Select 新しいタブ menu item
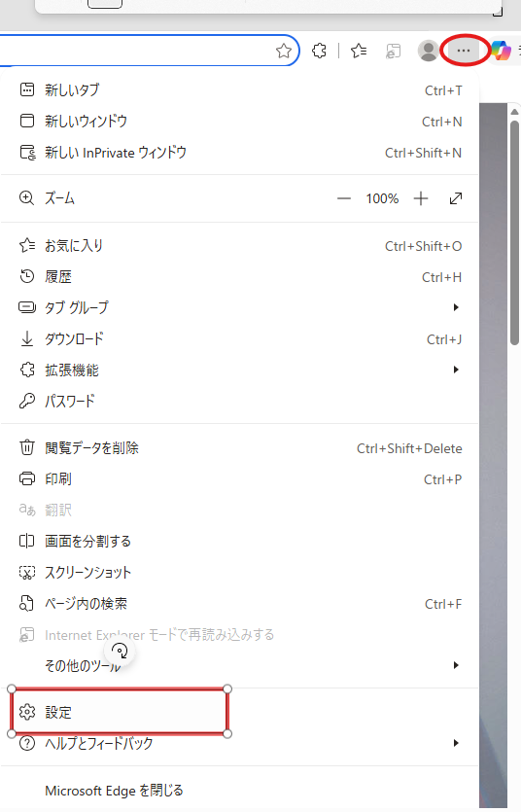This screenshot has width=521, height=812. click(x=240, y=90)
